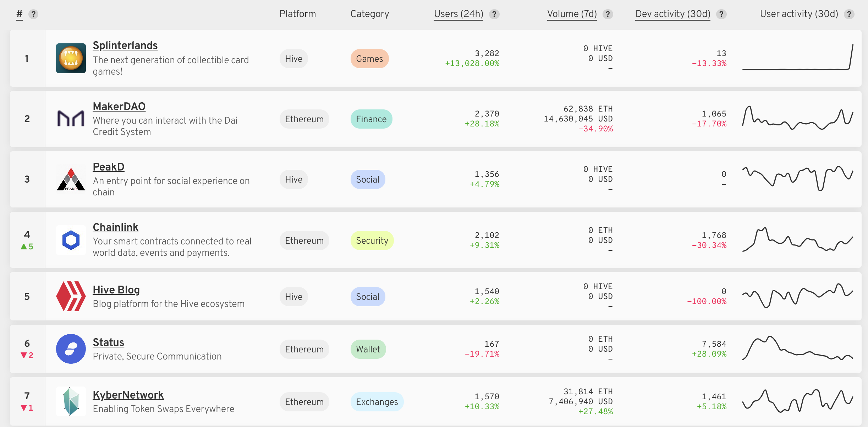
Task: Show help icon next to User activity (30d)
Action: [x=849, y=14]
